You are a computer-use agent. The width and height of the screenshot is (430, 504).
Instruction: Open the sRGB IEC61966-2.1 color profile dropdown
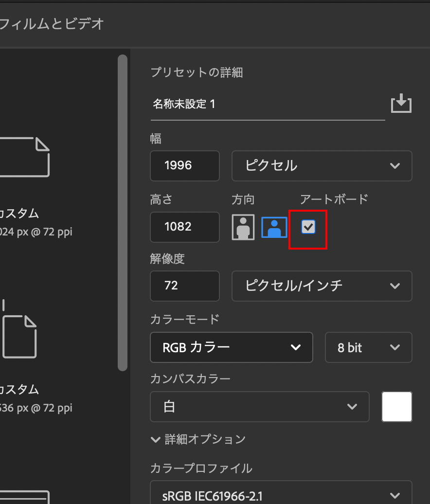281,495
